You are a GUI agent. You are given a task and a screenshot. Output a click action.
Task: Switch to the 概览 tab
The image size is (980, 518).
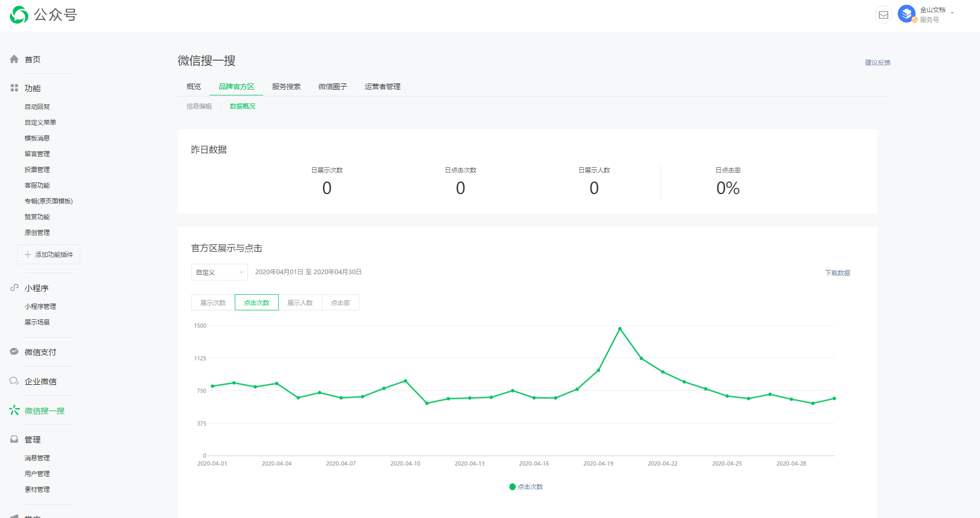pos(194,87)
